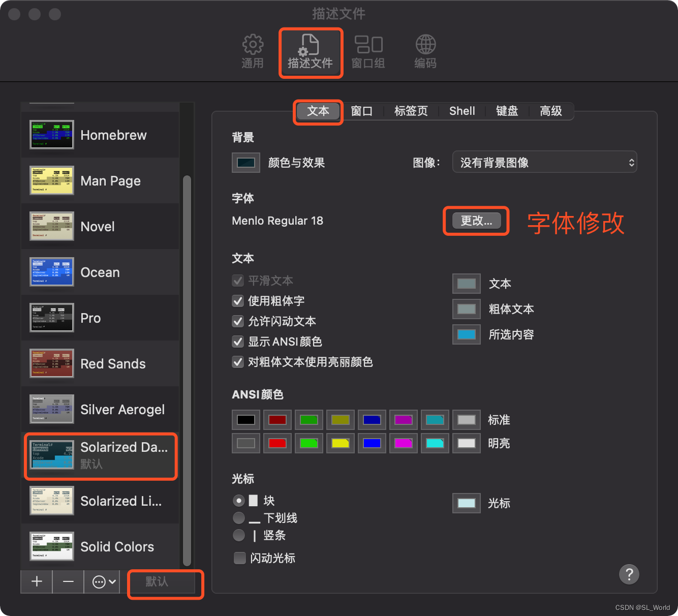Click the 默认 button
The image size is (678, 616).
[165, 583]
